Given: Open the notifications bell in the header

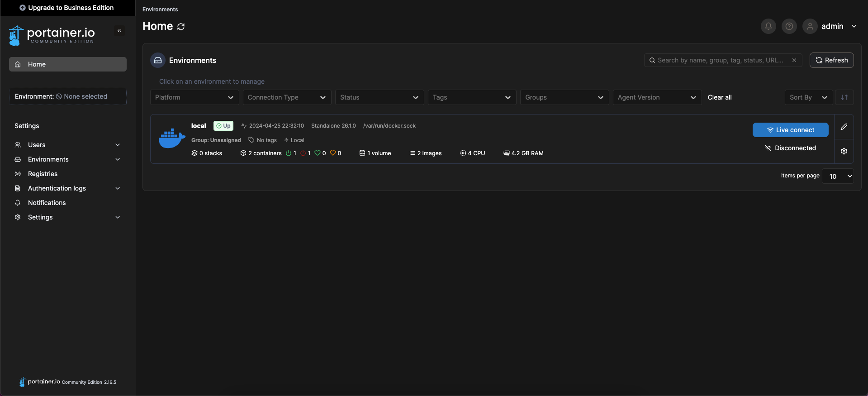Looking at the screenshot, I should pyautogui.click(x=768, y=26).
